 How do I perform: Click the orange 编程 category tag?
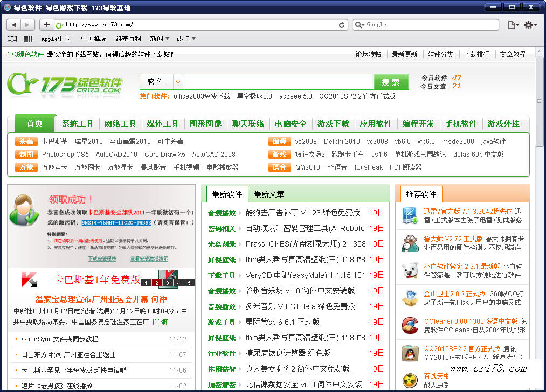(279, 142)
